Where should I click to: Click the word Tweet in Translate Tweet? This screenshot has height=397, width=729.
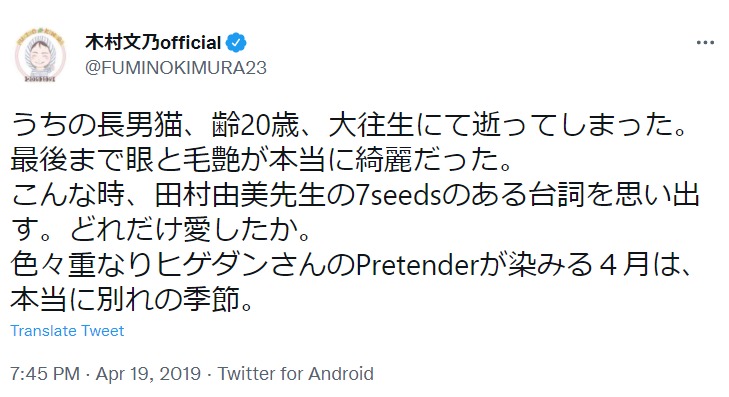pyautogui.click(x=102, y=331)
